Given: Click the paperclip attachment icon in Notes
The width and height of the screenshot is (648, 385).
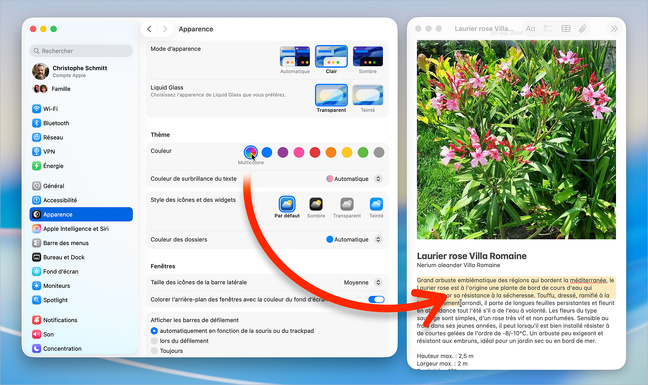Looking at the screenshot, I should [x=582, y=29].
